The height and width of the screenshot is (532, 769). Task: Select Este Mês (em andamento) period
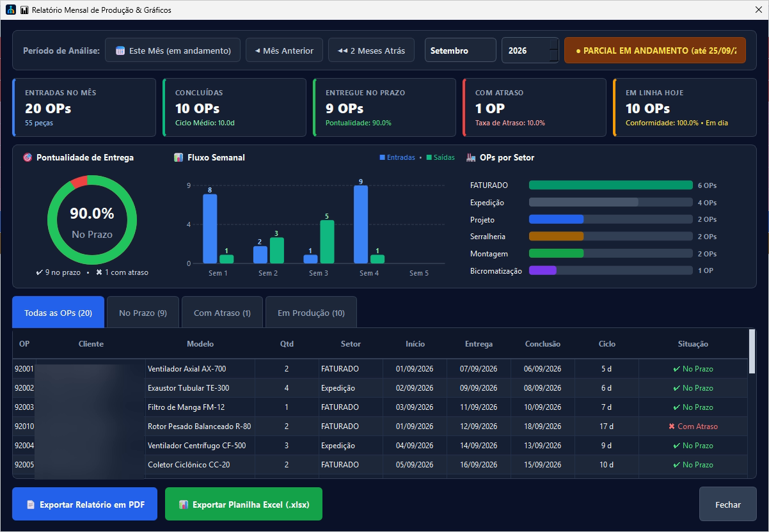[x=173, y=51]
